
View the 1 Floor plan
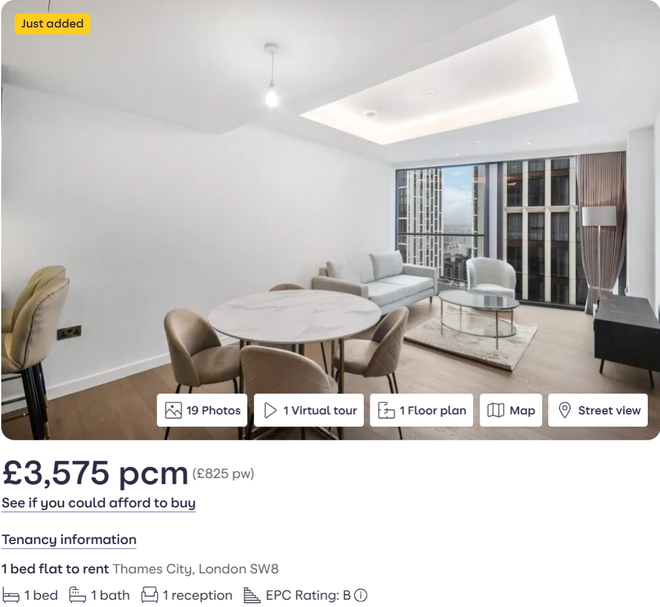421,410
